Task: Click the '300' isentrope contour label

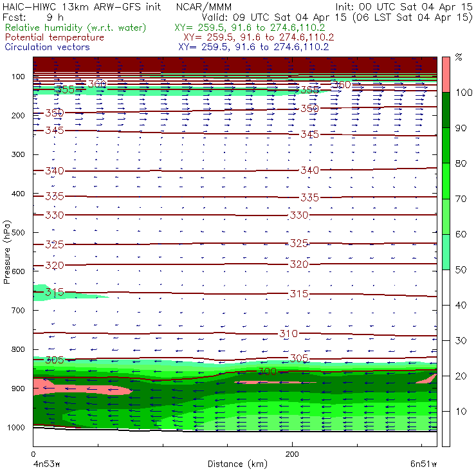Action: pos(268,372)
